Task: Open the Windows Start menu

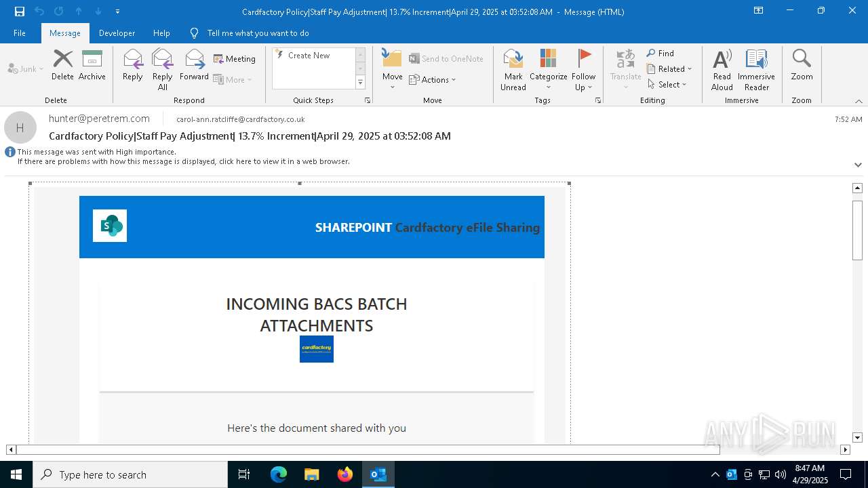Action: coord(16,474)
